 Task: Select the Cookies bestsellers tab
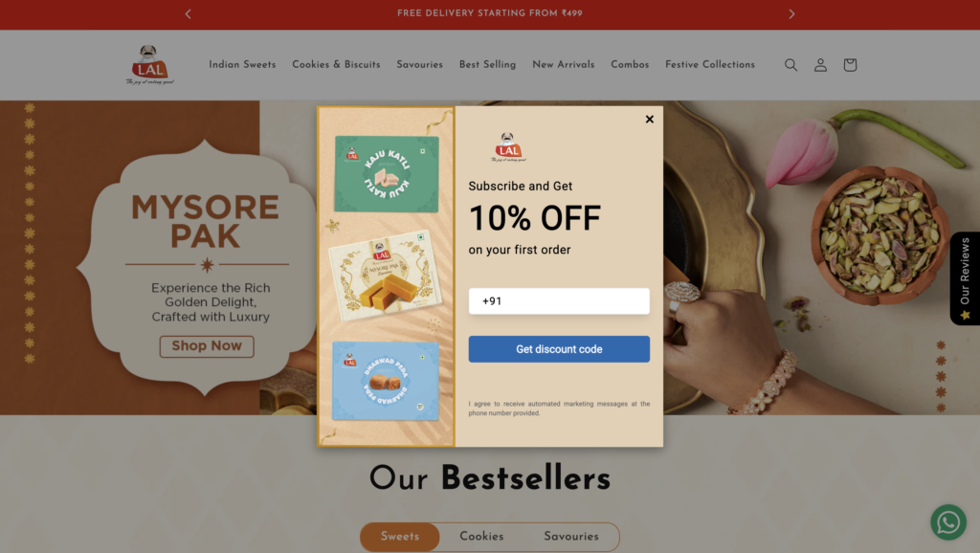[481, 537]
